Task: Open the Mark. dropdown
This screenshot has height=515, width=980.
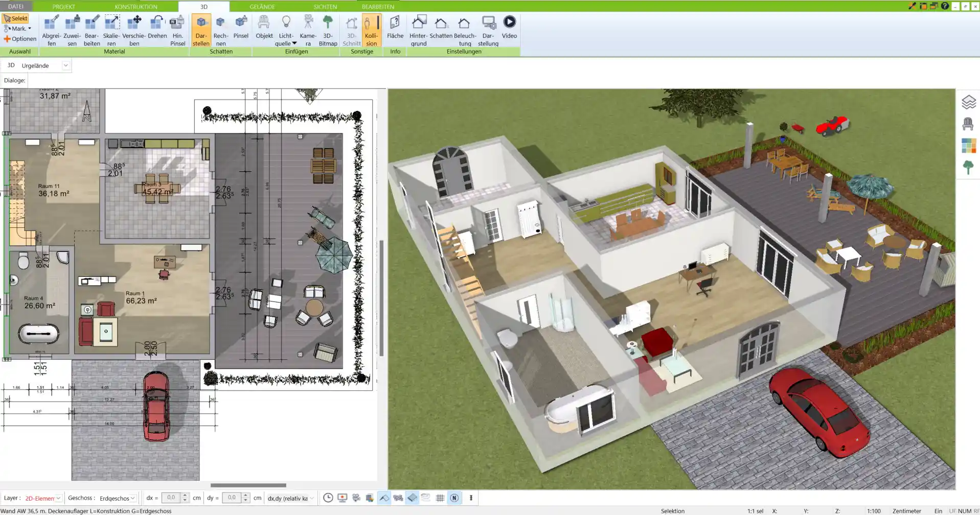Action: tap(18, 29)
